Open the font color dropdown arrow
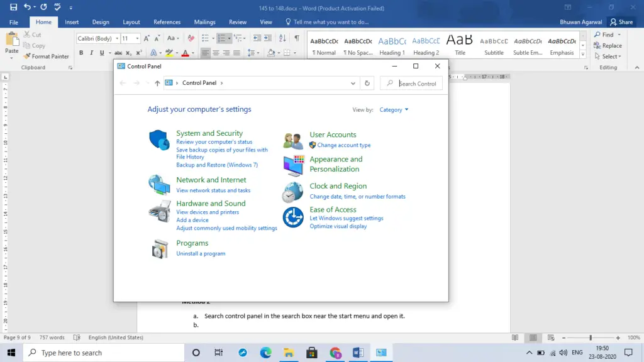Screen dimensions: 644x362 pos(192,53)
